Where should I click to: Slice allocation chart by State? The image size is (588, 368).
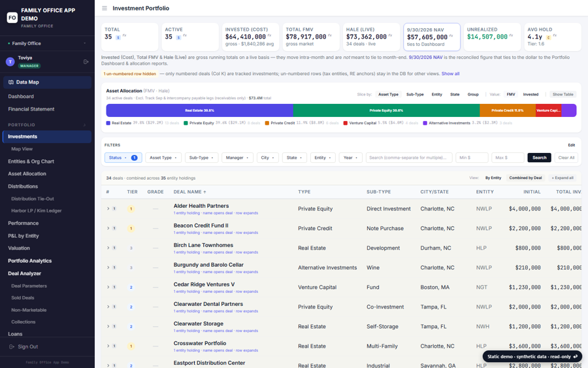pyautogui.click(x=455, y=95)
